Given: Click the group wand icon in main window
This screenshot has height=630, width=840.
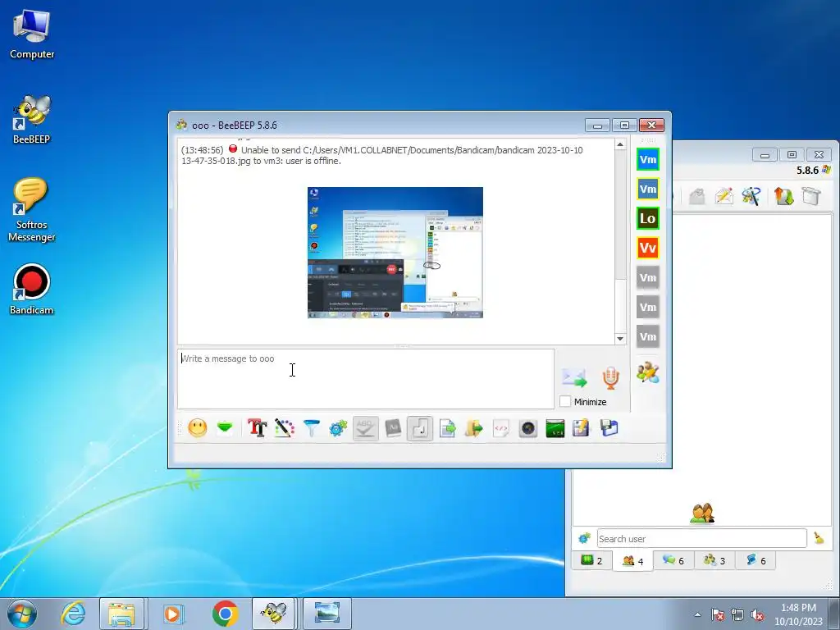Looking at the screenshot, I should [751, 196].
